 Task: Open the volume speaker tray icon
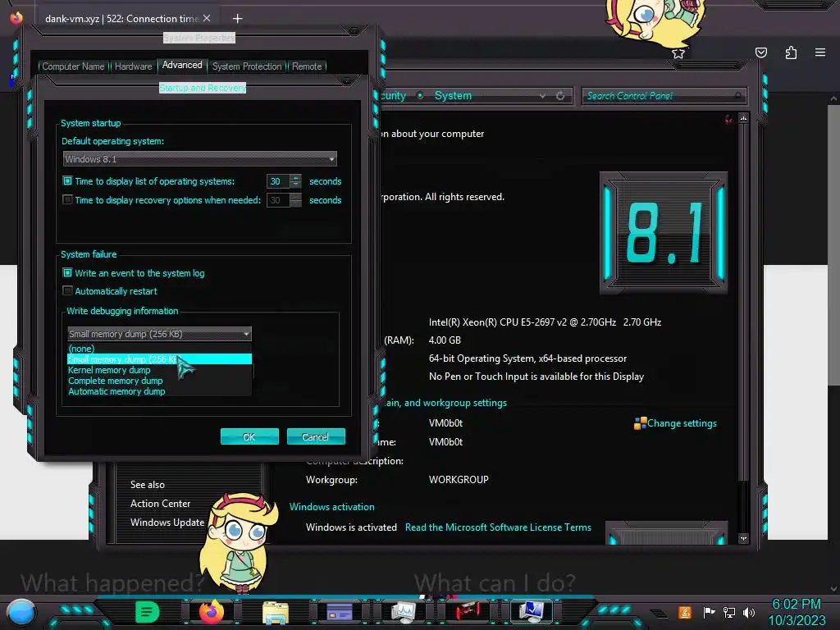coord(749,612)
